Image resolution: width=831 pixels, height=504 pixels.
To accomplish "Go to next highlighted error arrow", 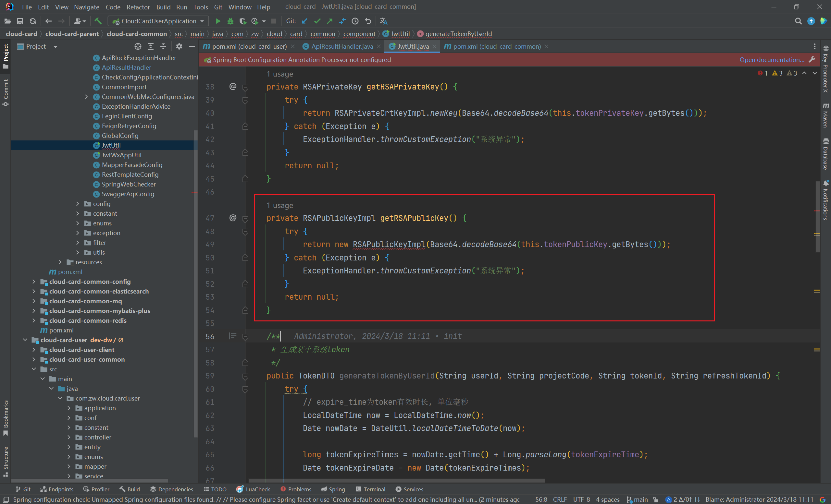I will click(x=815, y=73).
